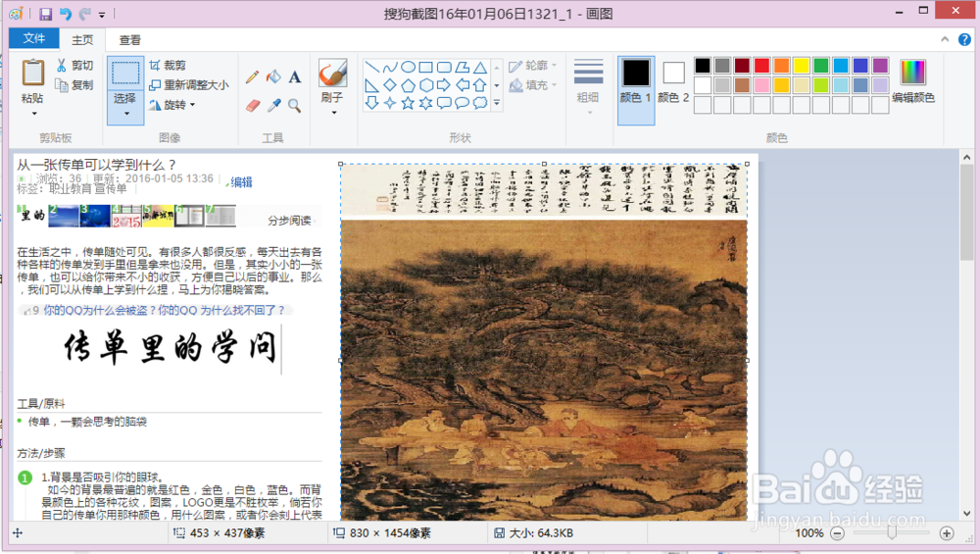
Task: Switch to the 查看 ribbon tab
Action: pyautogui.click(x=130, y=40)
